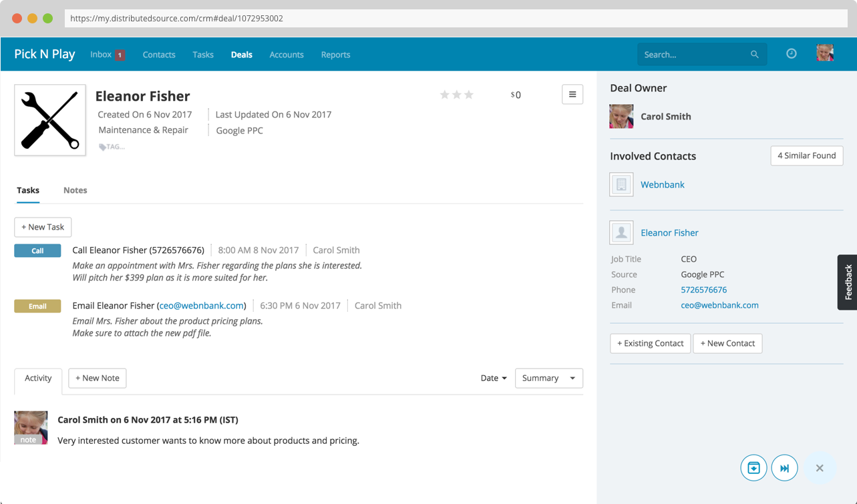Expand the Summary view dropdown

click(x=548, y=378)
